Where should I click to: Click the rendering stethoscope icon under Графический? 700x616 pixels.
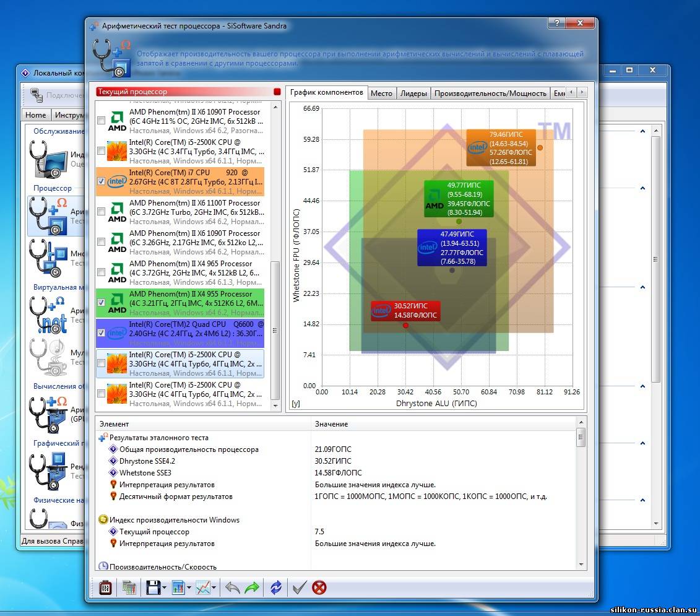pos(48,471)
